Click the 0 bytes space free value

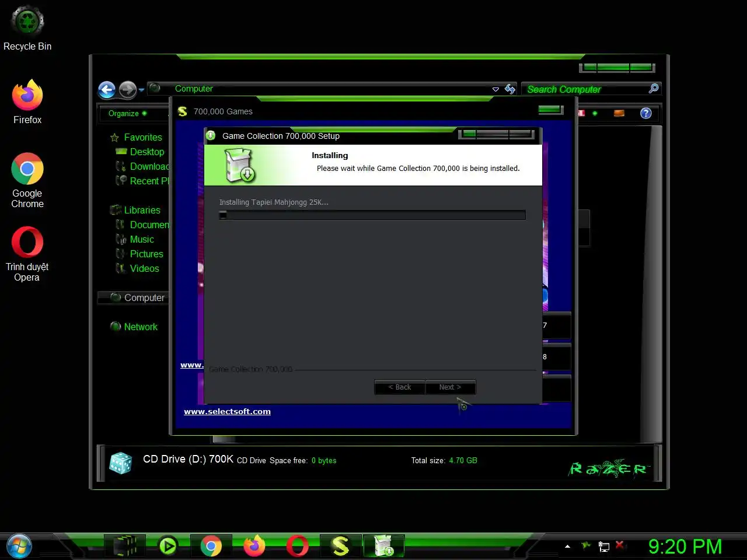(324, 460)
